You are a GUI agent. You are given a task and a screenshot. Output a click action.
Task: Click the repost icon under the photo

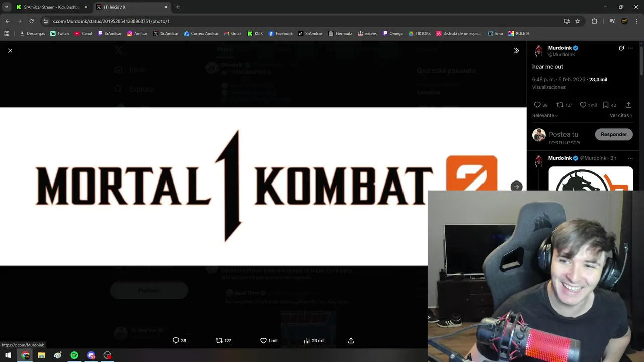219,340
